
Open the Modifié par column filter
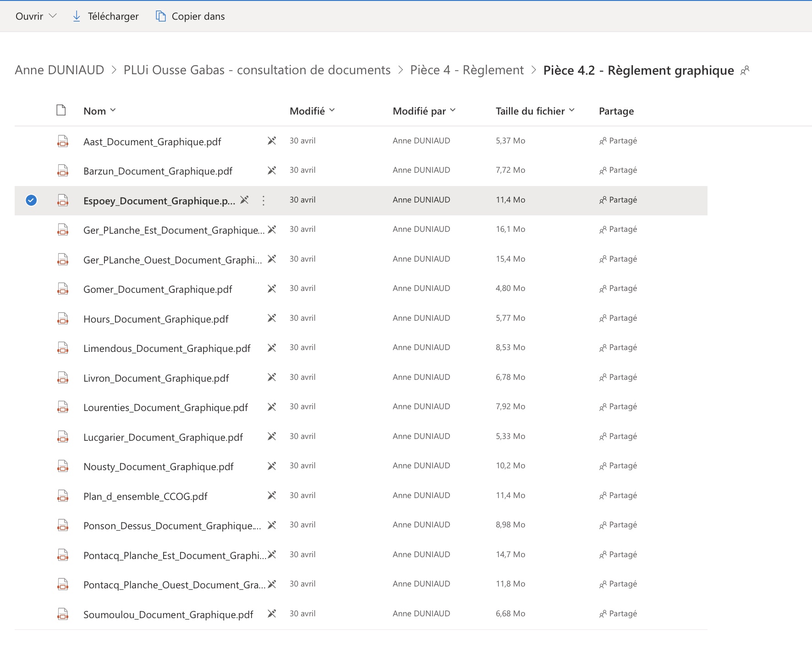click(424, 111)
